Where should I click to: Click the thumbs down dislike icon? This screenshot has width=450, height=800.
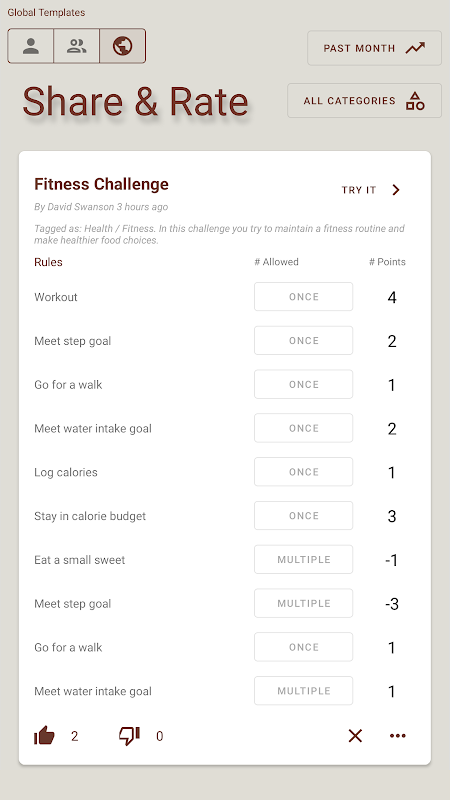click(x=129, y=736)
